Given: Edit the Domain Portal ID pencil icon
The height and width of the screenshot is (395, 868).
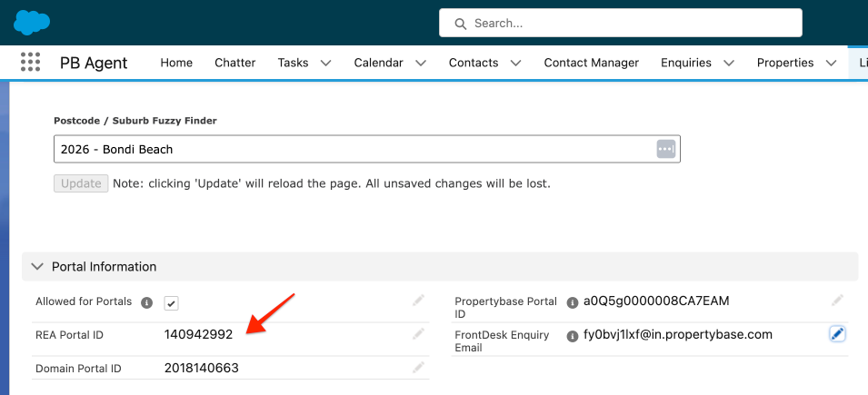Looking at the screenshot, I should click(x=418, y=368).
